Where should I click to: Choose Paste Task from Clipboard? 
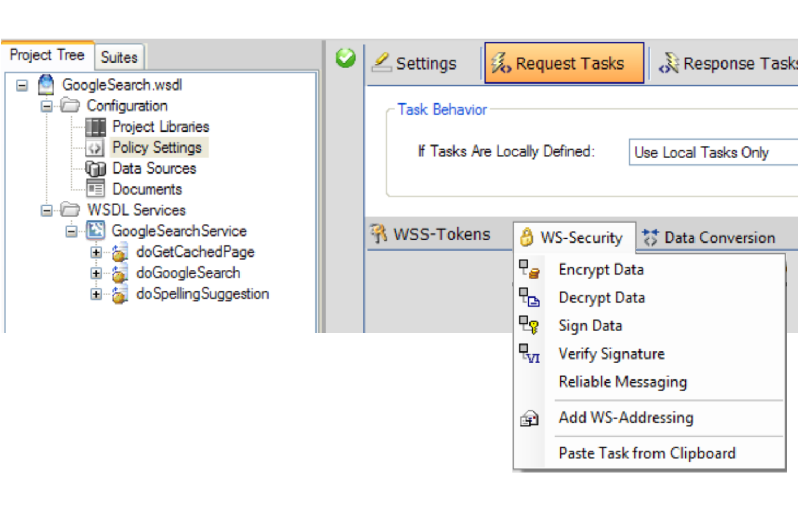(x=649, y=453)
